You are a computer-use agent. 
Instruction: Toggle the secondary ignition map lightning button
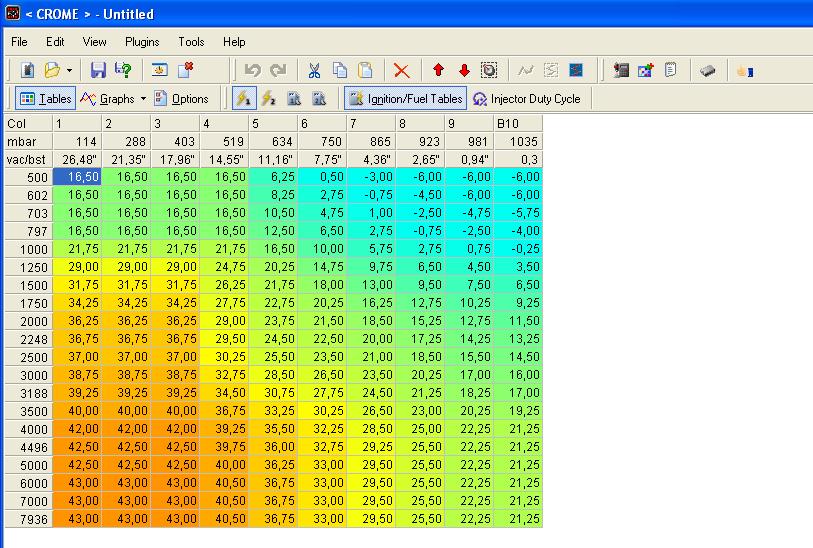[267, 98]
